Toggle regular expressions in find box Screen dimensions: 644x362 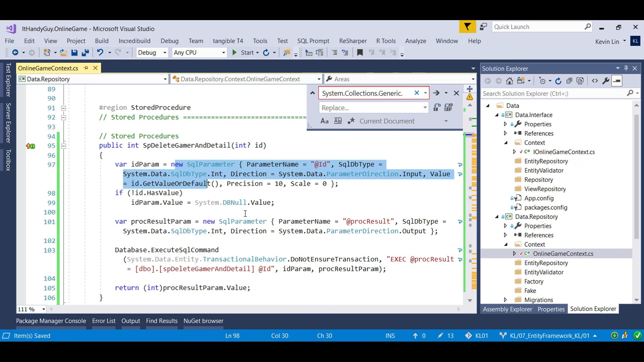351,121
